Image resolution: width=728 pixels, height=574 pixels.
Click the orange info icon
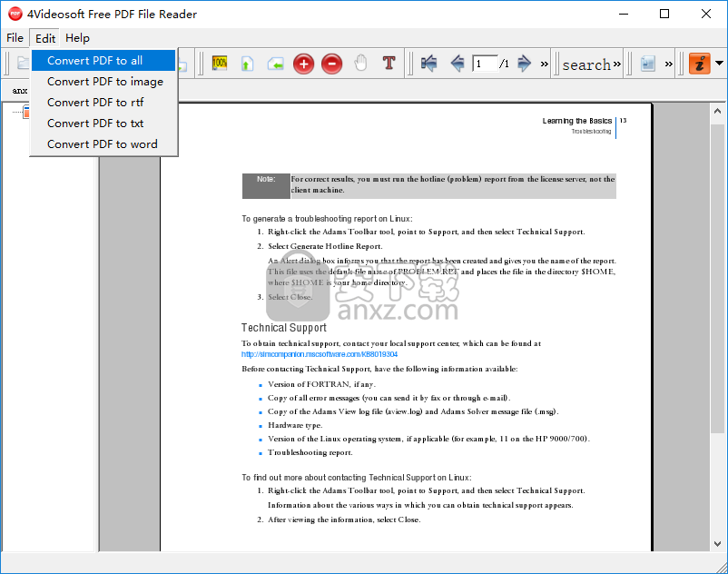pyautogui.click(x=700, y=64)
